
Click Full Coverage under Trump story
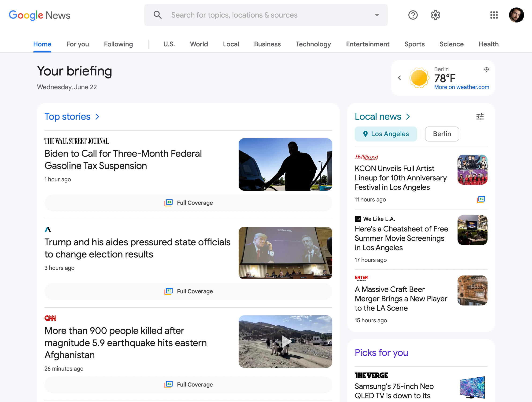click(188, 291)
